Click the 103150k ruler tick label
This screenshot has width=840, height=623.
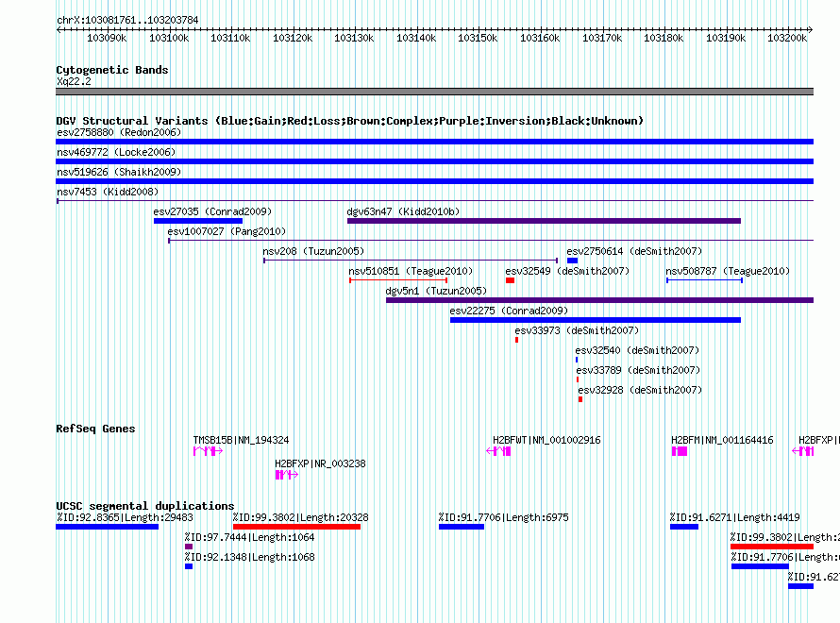pyautogui.click(x=478, y=38)
